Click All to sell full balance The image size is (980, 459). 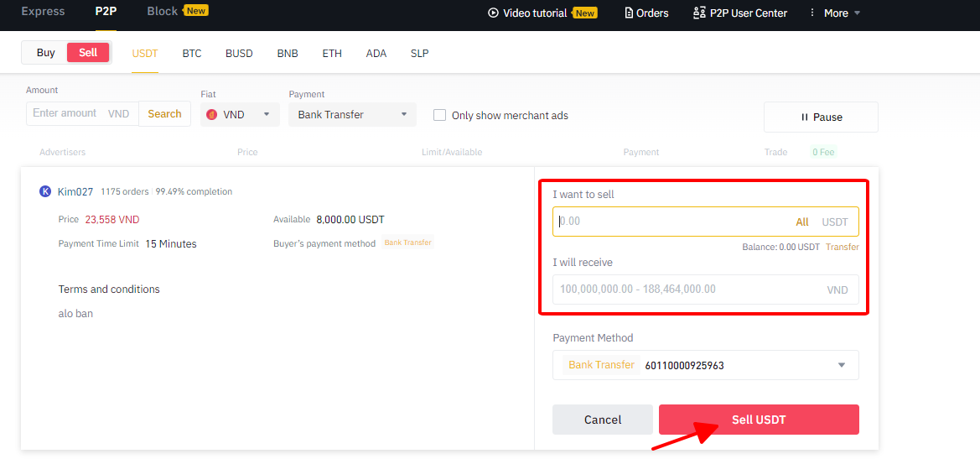tap(802, 222)
